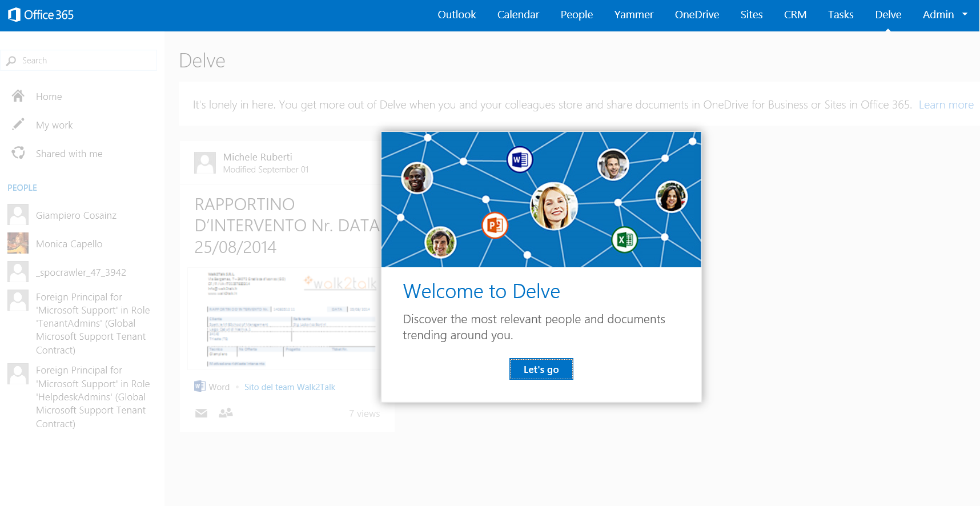Image resolution: width=980 pixels, height=506 pixels.
Task: Click inside the Search field
Action: tap(78, 61)
